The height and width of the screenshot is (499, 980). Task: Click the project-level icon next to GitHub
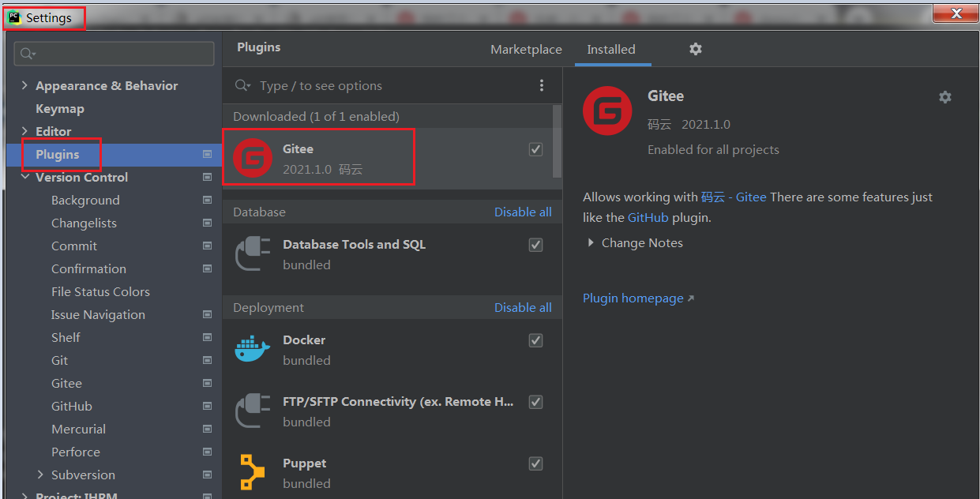[207, 406]
